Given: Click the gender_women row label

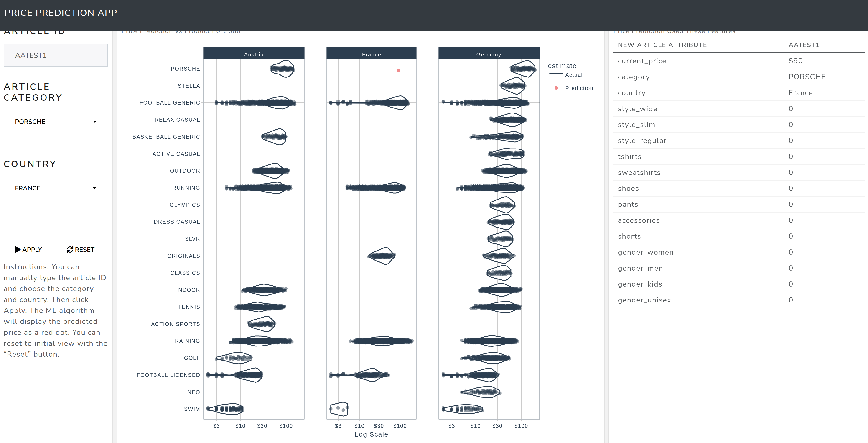Looking at the screenshot, I should click(x=645, y=252).
